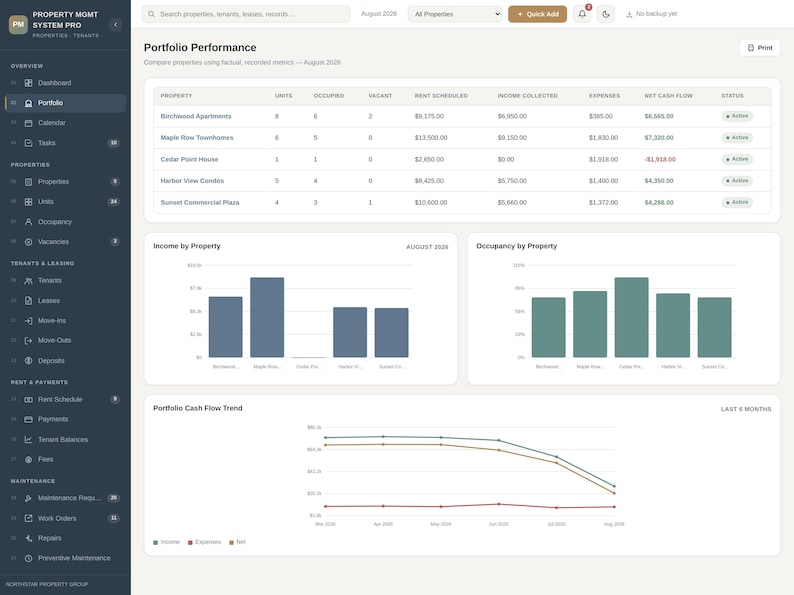
Task: Select the Preventive Maintenance clock icon
Action: (28, 558)
